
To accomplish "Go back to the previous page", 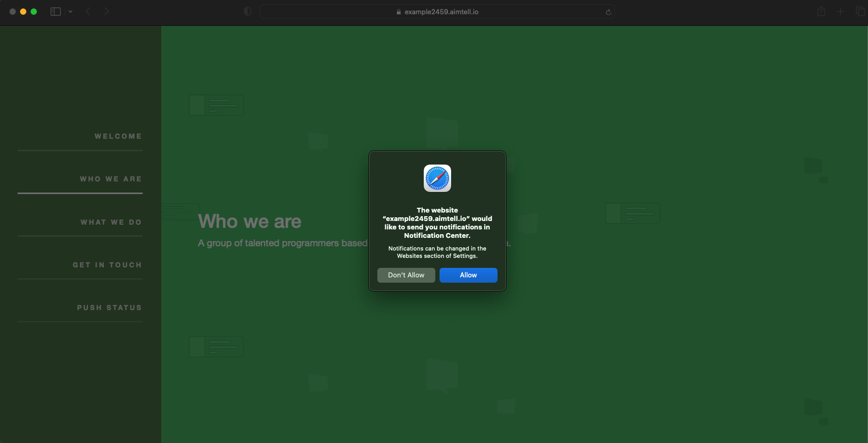I will pyautogui.click(x=88, y=12).
